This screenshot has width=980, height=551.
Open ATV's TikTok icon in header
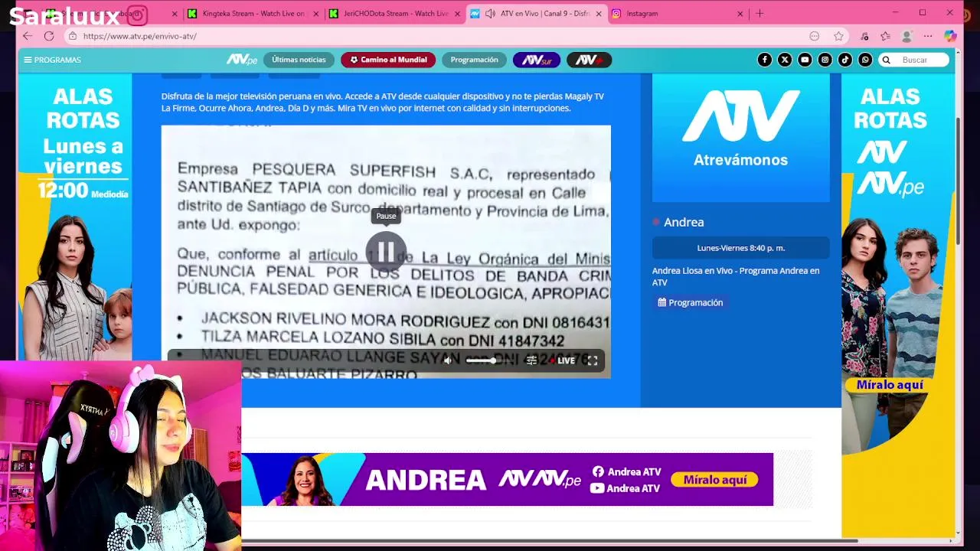coord(845,60)
